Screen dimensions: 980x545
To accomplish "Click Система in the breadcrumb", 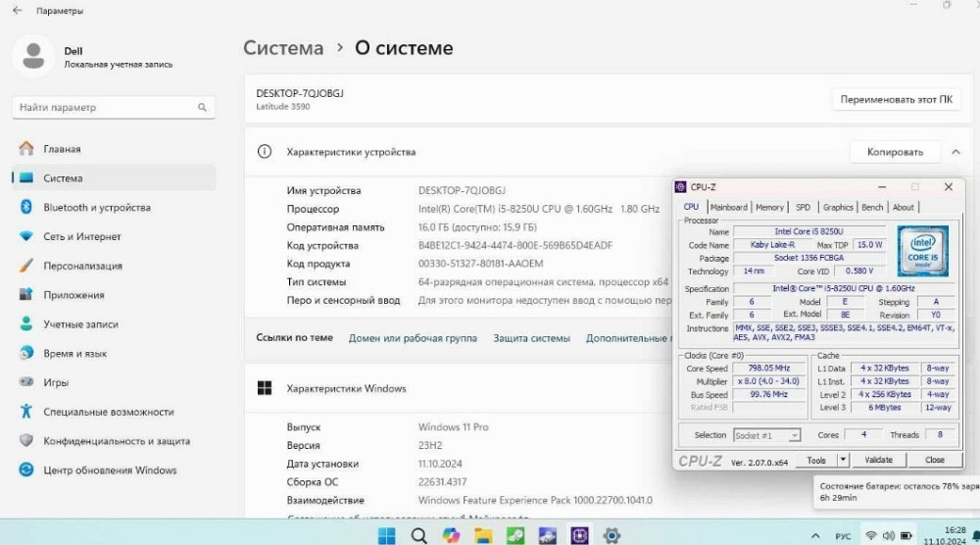I will 283,47.
